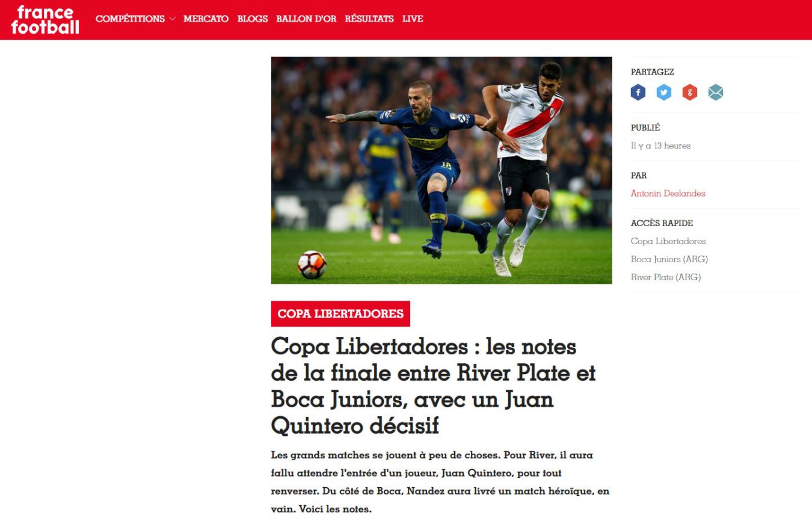Open the Compétitions menu

[x=130, y=19]
